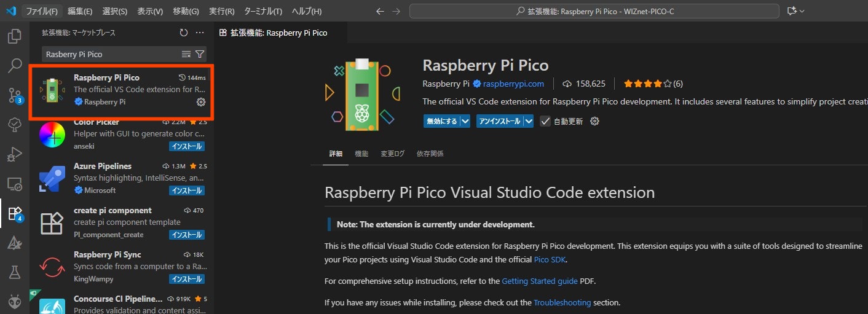The height and width of the screenshot is (314, 868).
Task: Open the 選択(S) menu
Action: click(x=115, y=11)
